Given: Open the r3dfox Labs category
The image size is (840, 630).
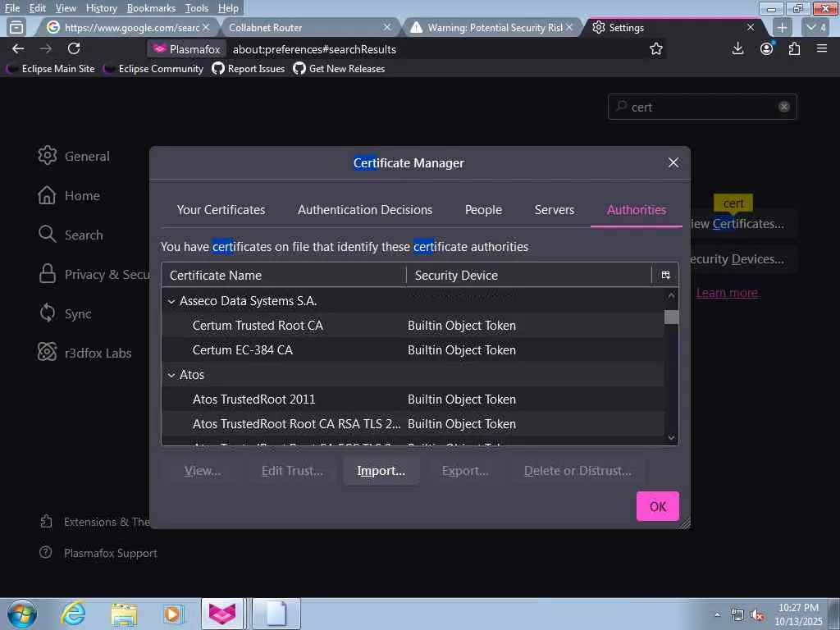Looking at the screenshot, I should 84,353.
